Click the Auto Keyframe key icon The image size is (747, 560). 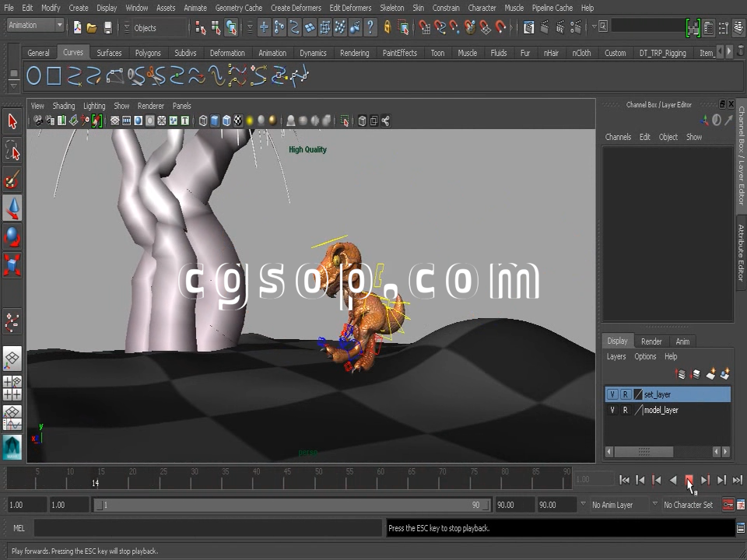tap(728, 505)
